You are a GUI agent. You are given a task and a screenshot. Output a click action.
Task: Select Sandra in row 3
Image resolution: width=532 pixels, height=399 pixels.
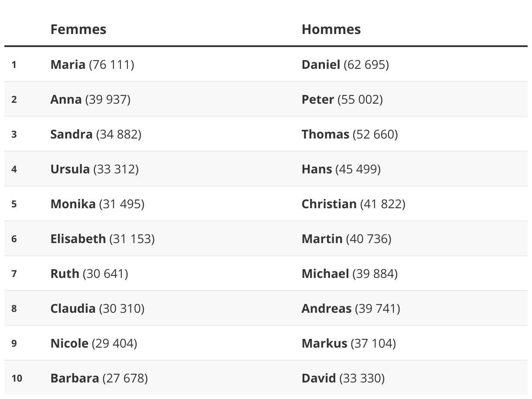(72, 134)
